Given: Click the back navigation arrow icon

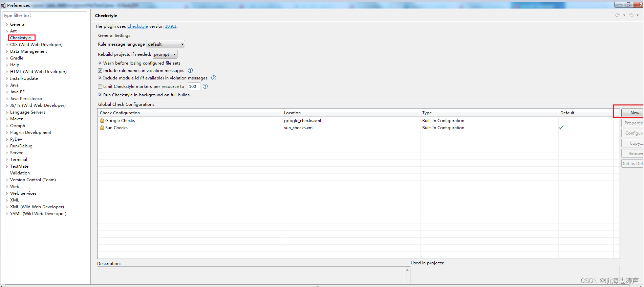Looking at the screenshot, I should (618, 15).
